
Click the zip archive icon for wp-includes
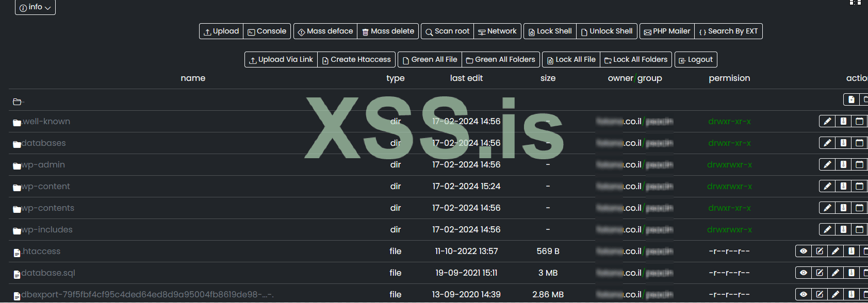coord(843,230)
